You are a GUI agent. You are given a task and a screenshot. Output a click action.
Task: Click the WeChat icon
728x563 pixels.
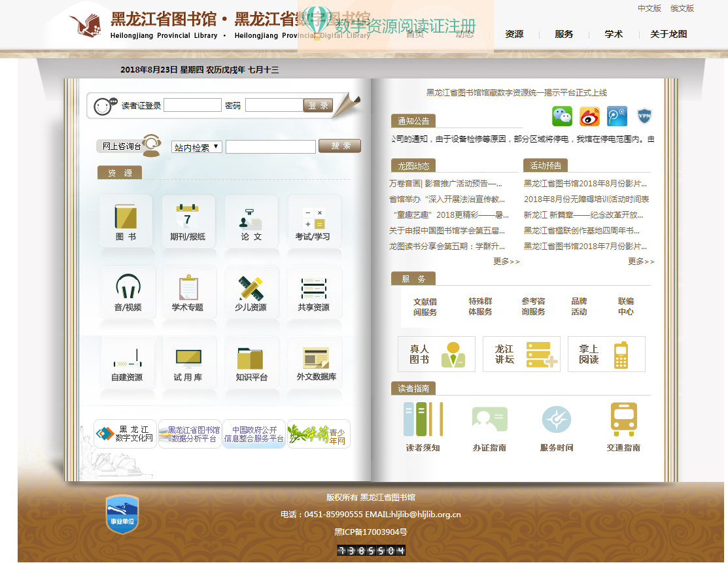[x=562, y=116]
